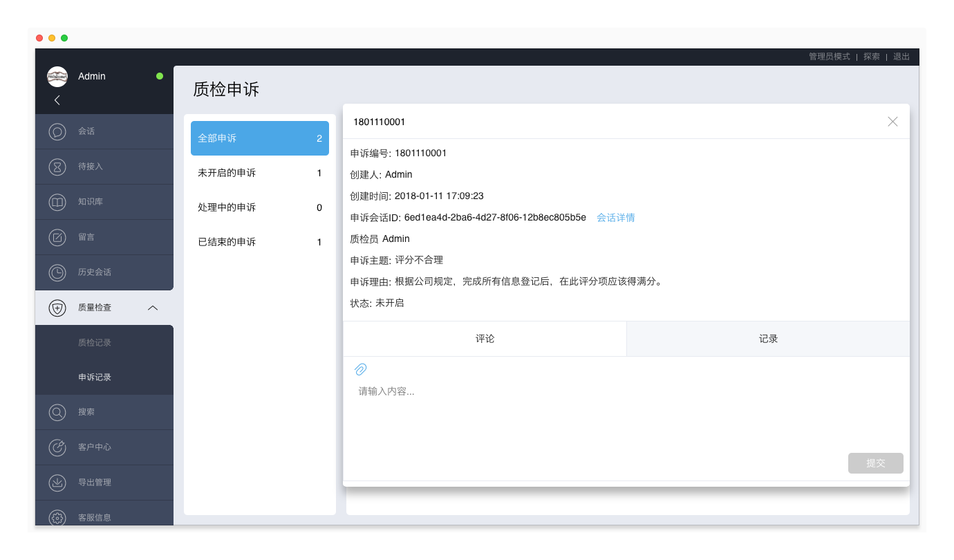Collapse sidebar with the back arrow
Screen dimensions: 954x560
57,100
